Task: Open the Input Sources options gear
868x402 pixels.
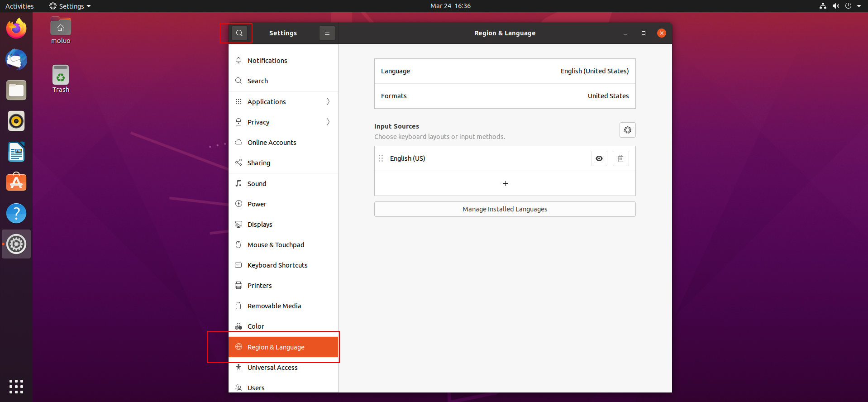Action: click(627, 130)
